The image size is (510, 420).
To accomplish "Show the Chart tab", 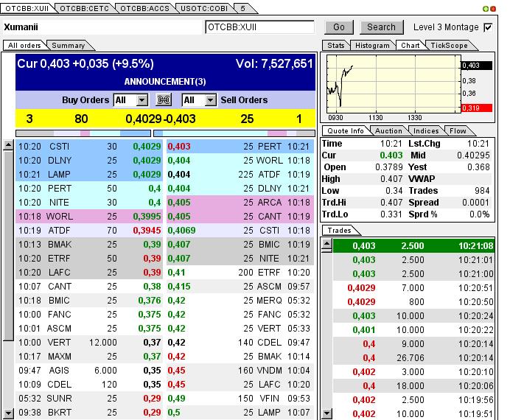I will 411,46.
